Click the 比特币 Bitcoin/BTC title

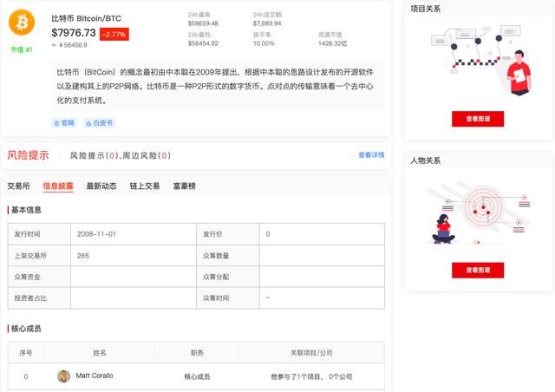[x=87, y=18]
